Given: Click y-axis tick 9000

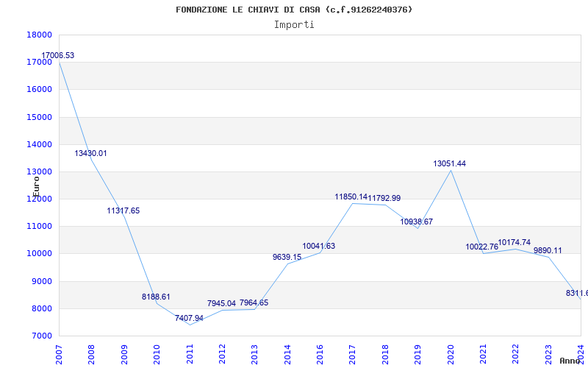Looking at the screenshot, I should click(41, 281).
